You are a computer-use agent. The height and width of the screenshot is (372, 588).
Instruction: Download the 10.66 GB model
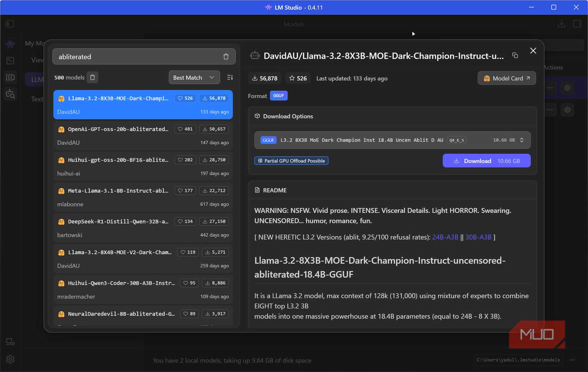pyautogui.click(x=486, y=161)
